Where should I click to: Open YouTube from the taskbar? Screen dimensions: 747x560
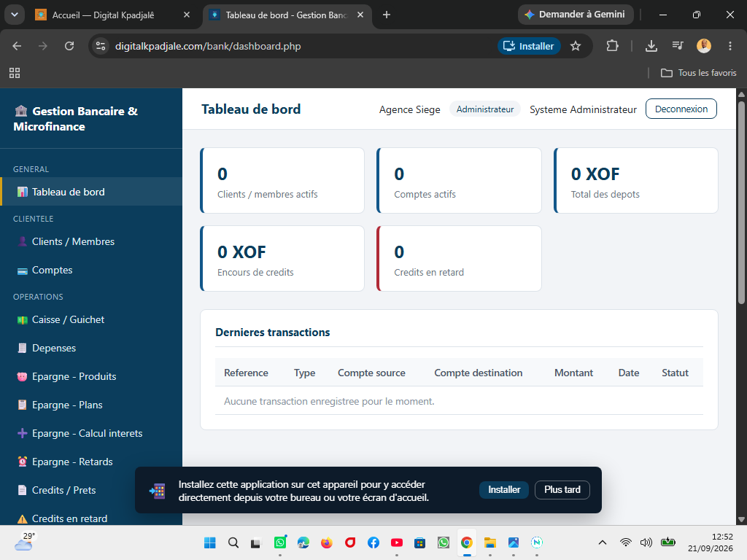(x=396, y=542)
